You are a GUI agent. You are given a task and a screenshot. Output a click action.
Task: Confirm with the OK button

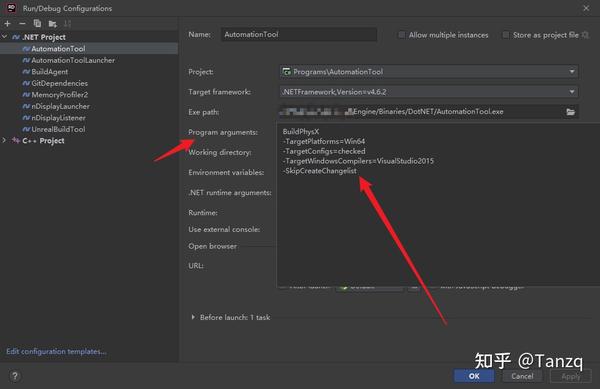point(474,376)
